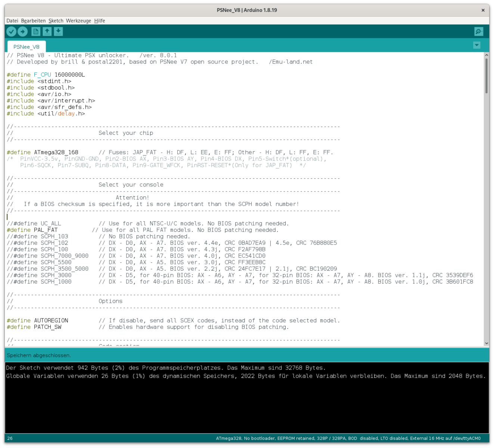This screenshot has height=448, width=494.
Task: Open the Serial Monitor magnifier icon
Action: 479,32
